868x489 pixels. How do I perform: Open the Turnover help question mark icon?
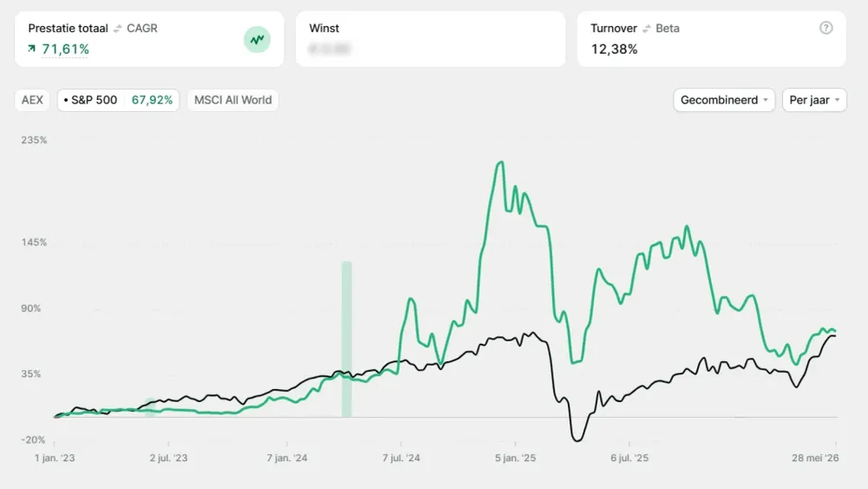[x=826, y=28]
